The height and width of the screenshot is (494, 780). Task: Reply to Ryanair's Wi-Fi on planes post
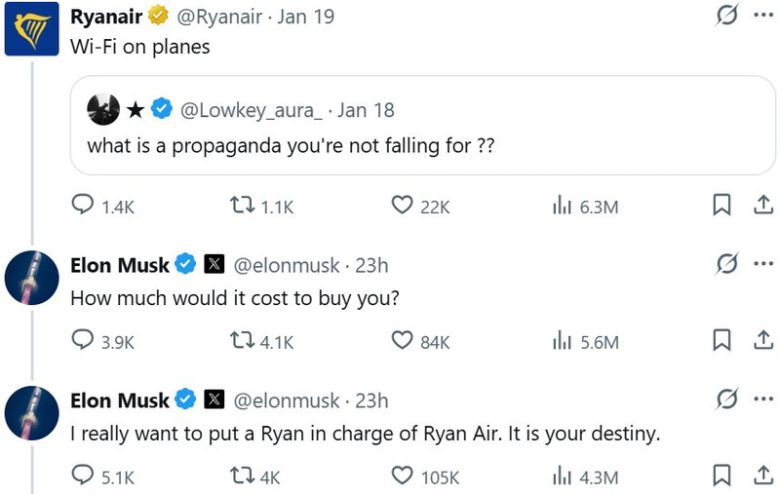pyautogui.click(x=82, y=206)
